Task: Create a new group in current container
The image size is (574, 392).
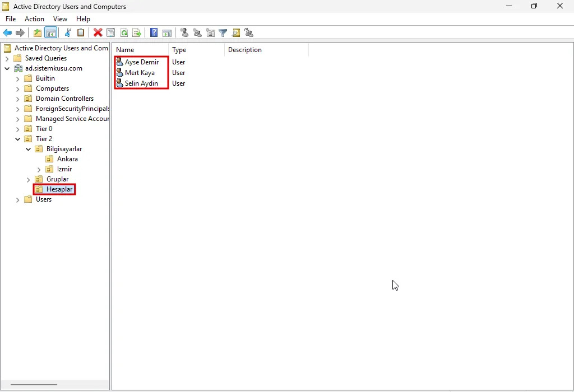Action: point(197,33)
